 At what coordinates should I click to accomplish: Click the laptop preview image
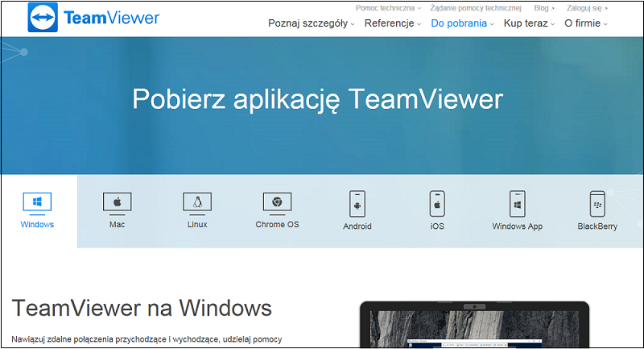pyautogui.click(x=474, y=324)
